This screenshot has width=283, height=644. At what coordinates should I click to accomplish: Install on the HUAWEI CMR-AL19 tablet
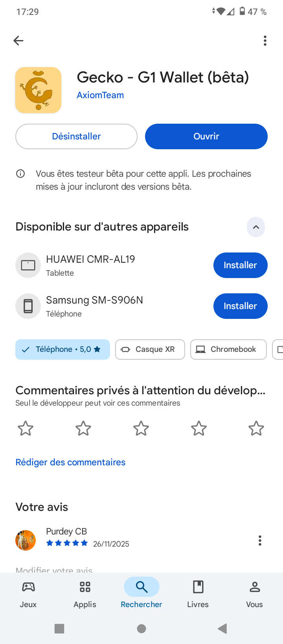click(240, 265)
